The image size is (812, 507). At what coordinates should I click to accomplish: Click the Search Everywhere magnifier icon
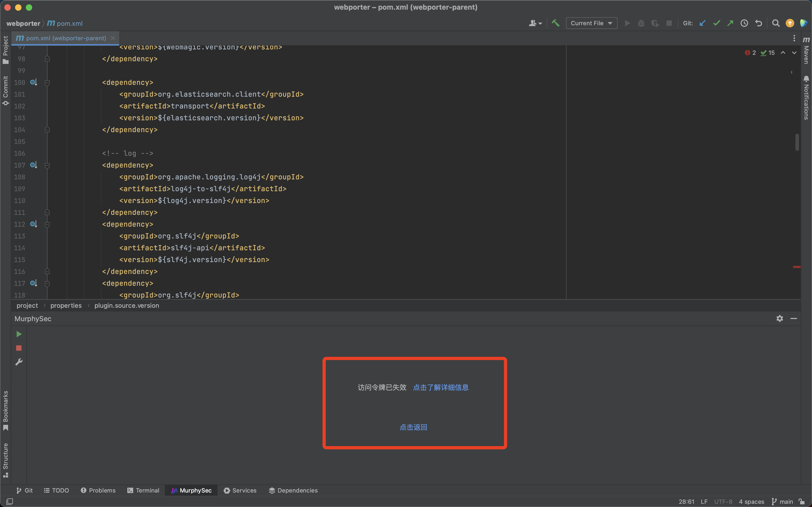776,23
